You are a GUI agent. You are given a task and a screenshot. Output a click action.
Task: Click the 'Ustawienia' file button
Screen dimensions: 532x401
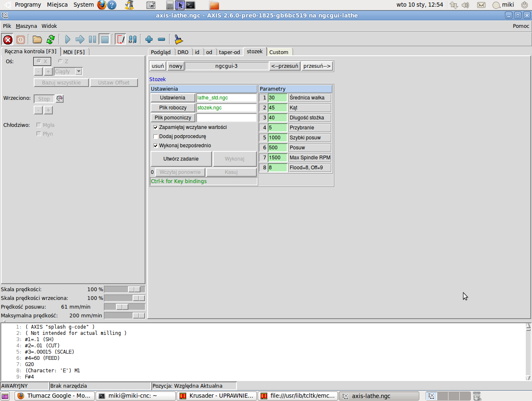click(173, 98)
